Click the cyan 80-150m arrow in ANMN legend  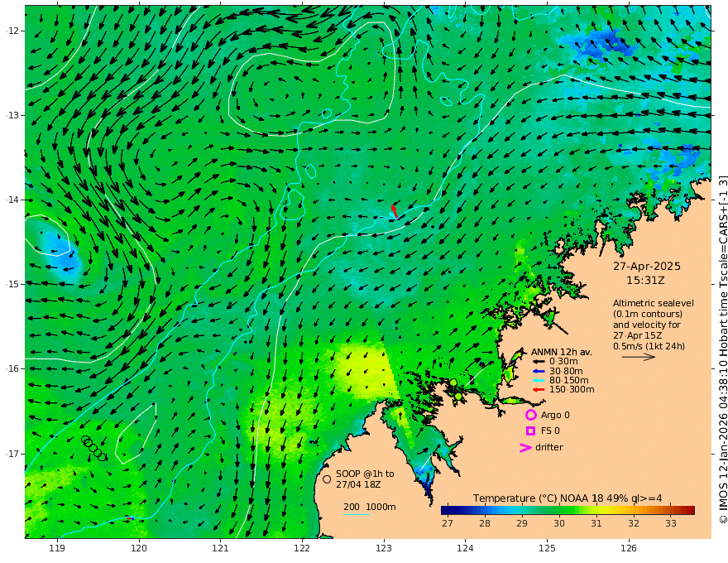coord(538,381)
